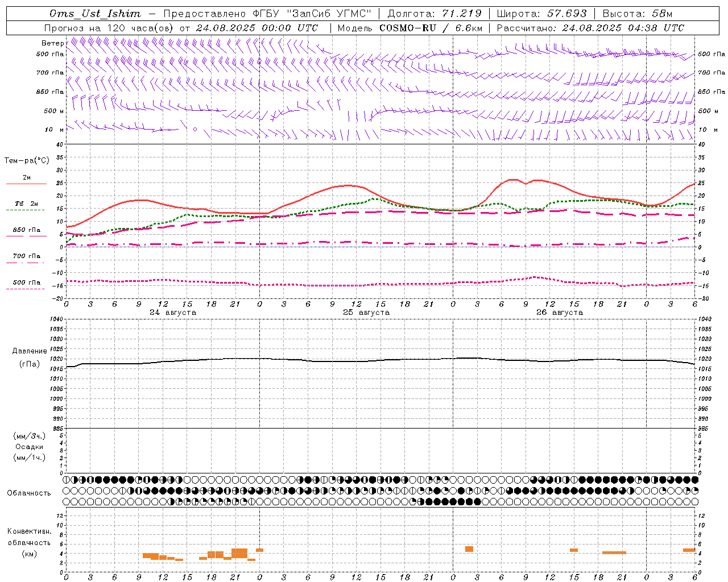Click the 24 августа date label

173,313
